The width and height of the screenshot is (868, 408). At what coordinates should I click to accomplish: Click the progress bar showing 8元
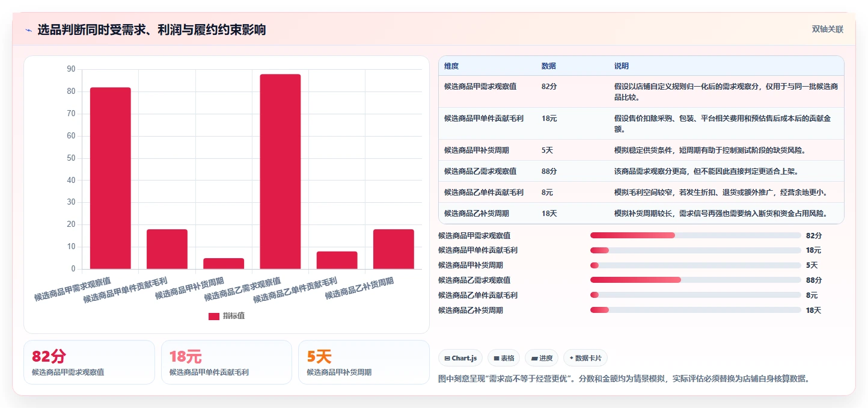(x=695, y=295)
